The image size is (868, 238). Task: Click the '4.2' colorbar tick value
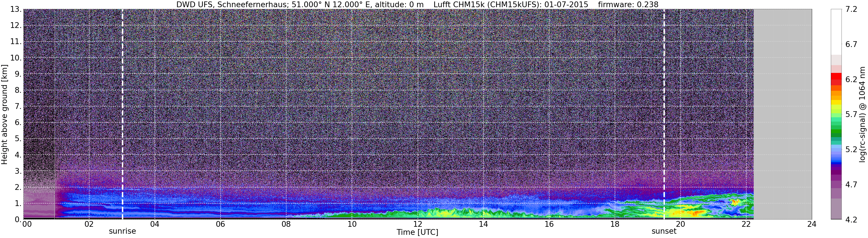(x=851, y=220)
